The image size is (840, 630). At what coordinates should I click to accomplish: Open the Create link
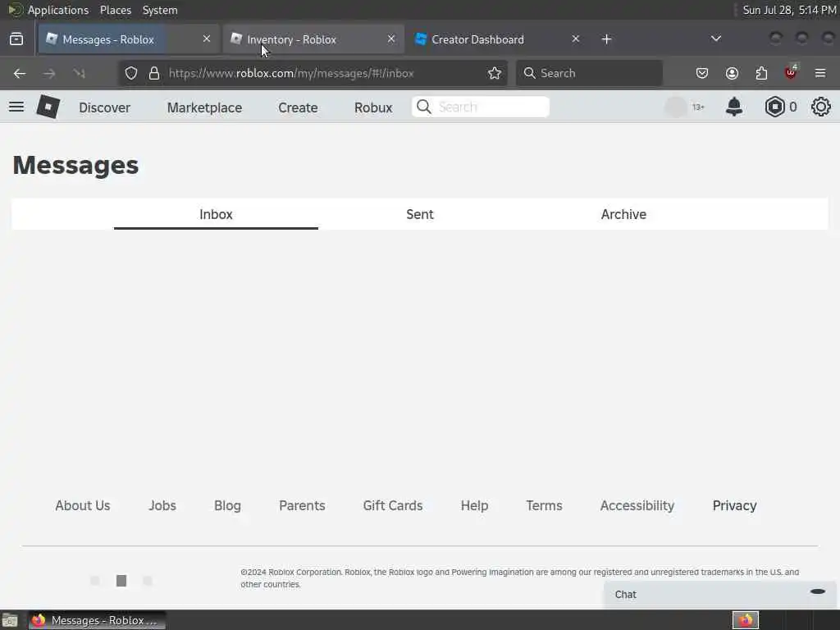pos(298,107)
